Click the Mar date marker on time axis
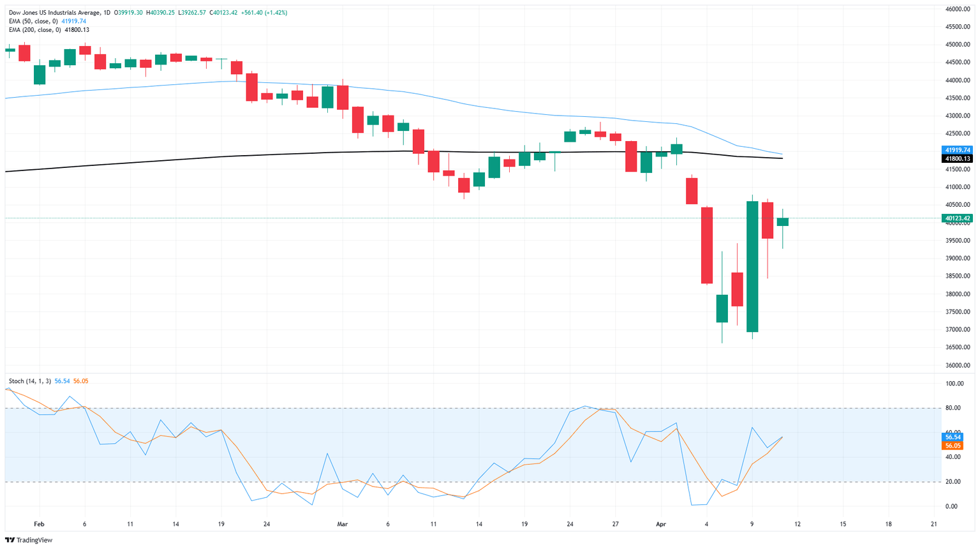The image size is (980, 549). [343, 524]
